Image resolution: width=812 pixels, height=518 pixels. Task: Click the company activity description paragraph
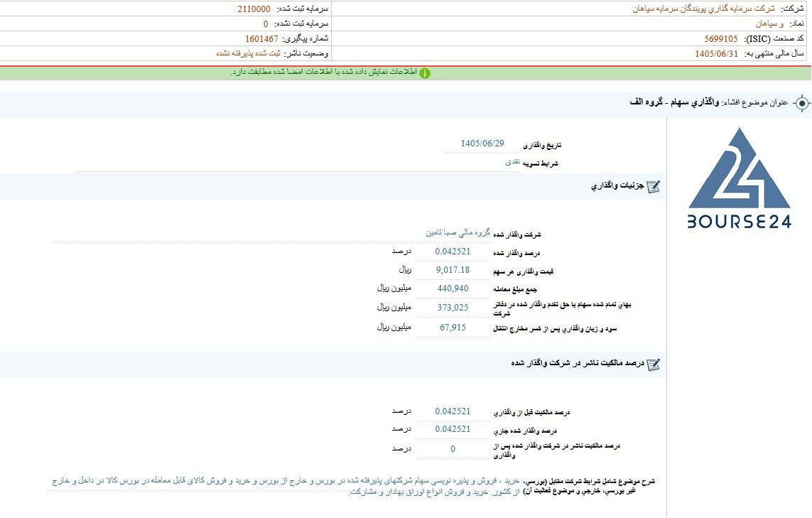pyautogui.click(x=287, y=486)
